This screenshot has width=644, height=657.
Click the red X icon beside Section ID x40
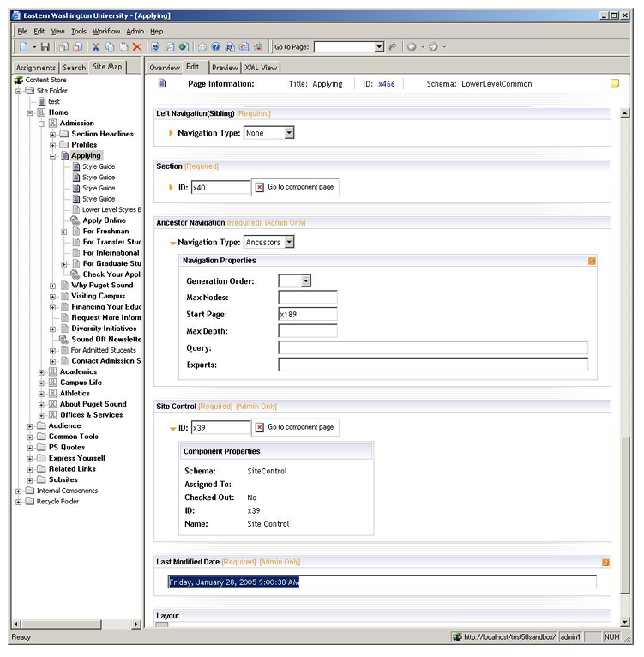pyautogui.click(x=259, y=187)
